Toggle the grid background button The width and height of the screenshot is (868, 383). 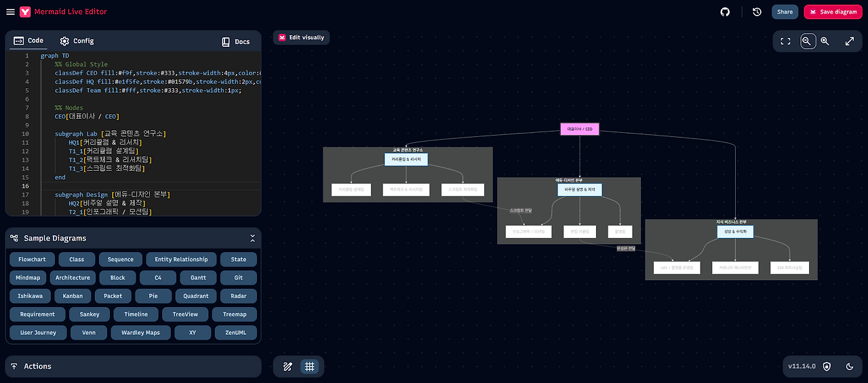point(310,367)
